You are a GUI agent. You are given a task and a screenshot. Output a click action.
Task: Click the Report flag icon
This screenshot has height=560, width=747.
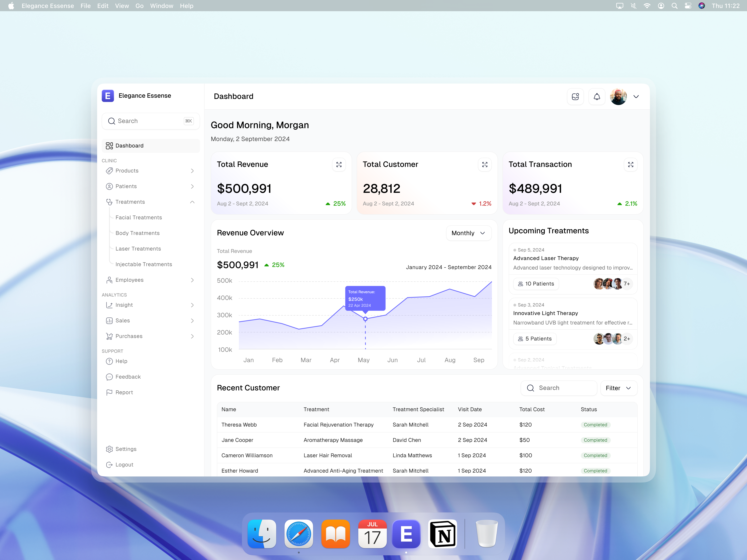(x=109, y=392)
